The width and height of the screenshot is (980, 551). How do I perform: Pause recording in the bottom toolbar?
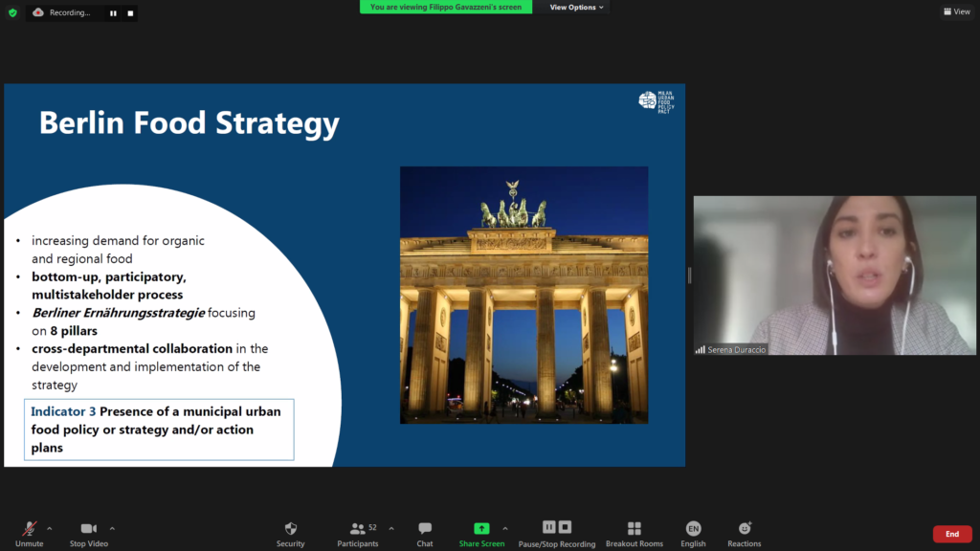click(x=549, y=527)
